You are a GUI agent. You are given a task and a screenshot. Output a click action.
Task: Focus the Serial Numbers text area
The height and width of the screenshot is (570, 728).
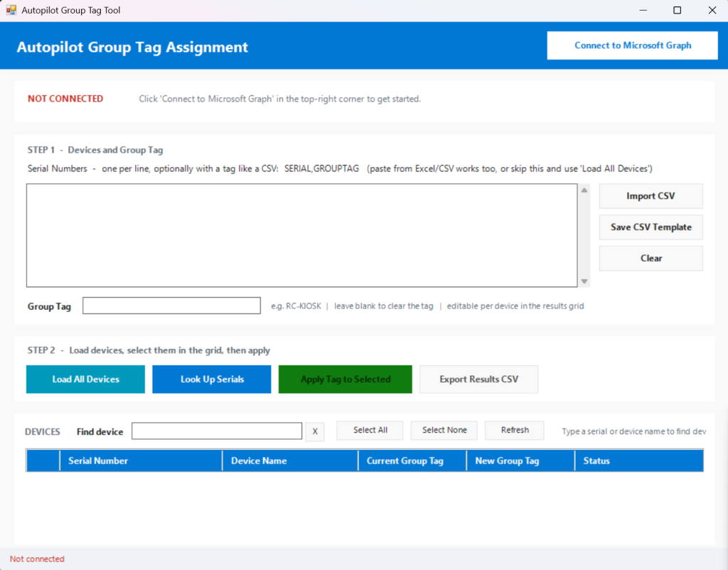(301, 235)
